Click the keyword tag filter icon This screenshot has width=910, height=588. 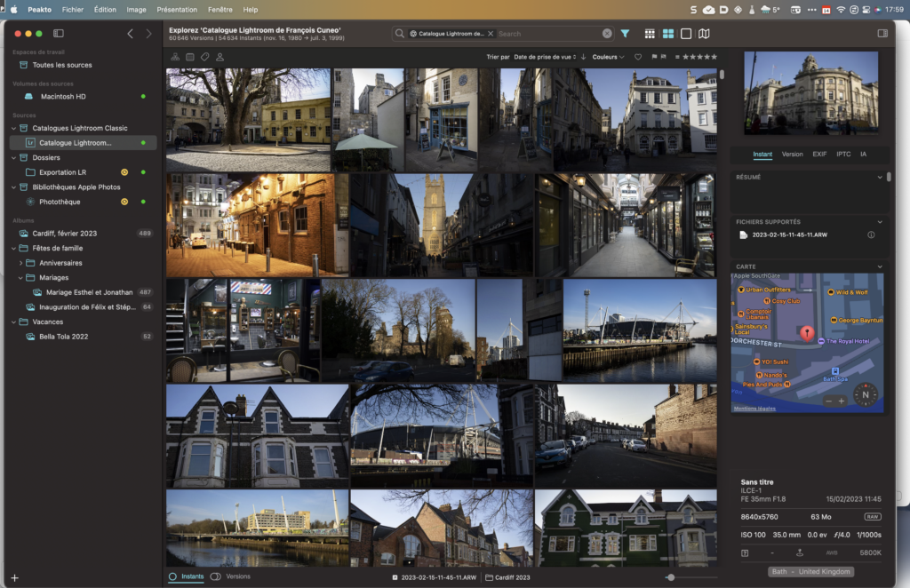tap(204, 57)
